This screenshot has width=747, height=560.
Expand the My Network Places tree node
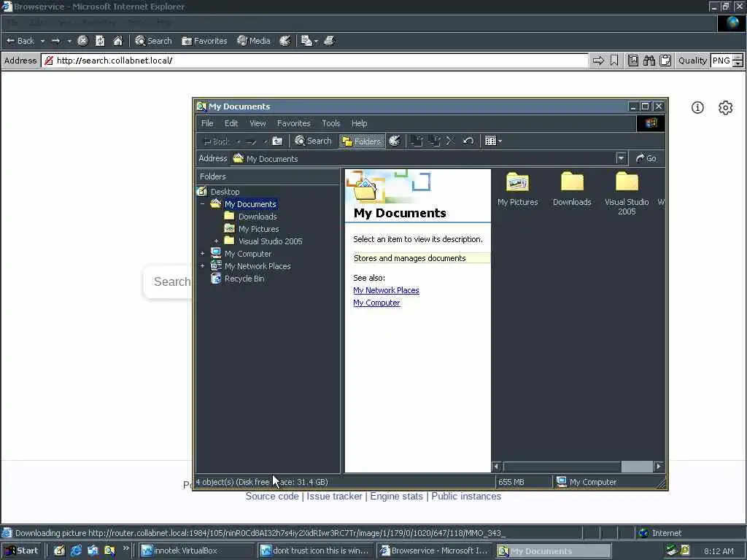(x=203, y=266)
